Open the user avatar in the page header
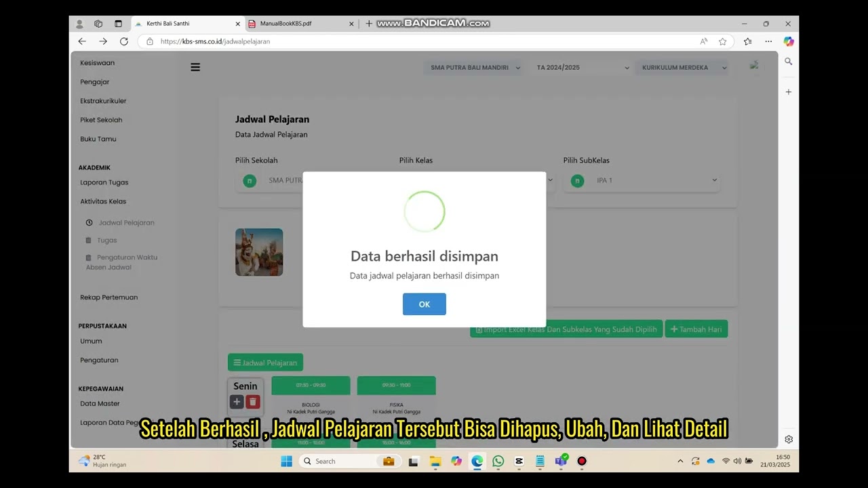The height and width of the screenshot is (488, 868). (754, 66)
